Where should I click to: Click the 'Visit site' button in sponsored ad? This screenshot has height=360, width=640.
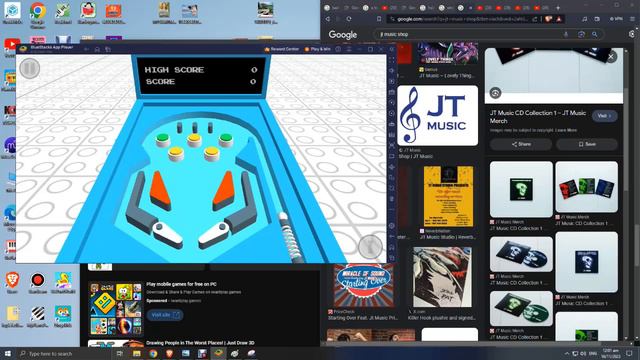(165, 315)
